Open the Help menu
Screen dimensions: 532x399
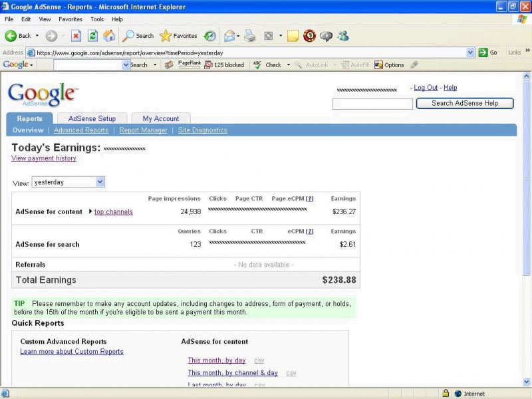coord(117,19)
